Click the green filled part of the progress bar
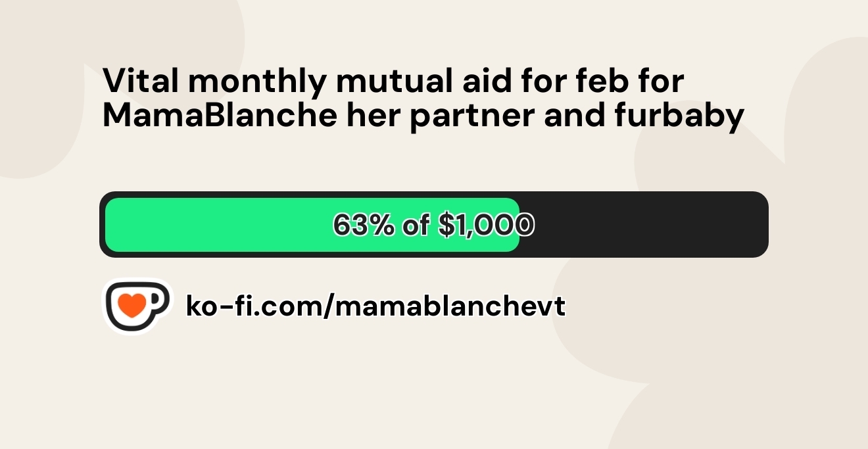Viewport: 868px width, 449px height. [x=217, y=225]
